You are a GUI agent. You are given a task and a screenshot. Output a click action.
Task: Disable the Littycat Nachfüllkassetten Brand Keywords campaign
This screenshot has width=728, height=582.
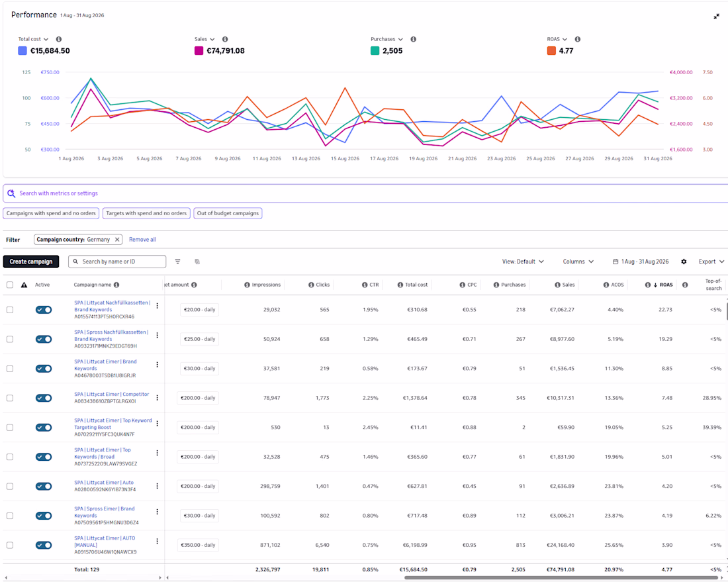click(x=44, y=310)
